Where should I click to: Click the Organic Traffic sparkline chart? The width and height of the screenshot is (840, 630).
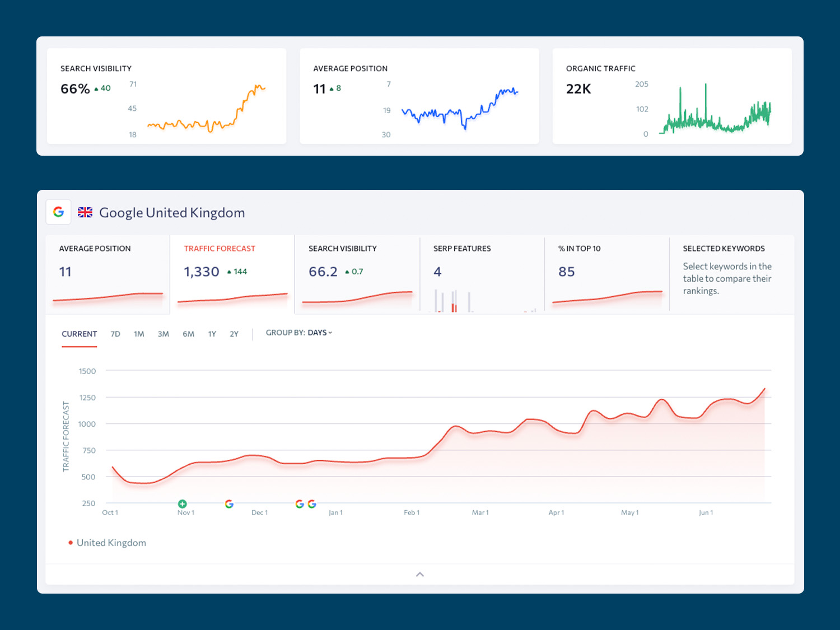[x=715, y=109]
